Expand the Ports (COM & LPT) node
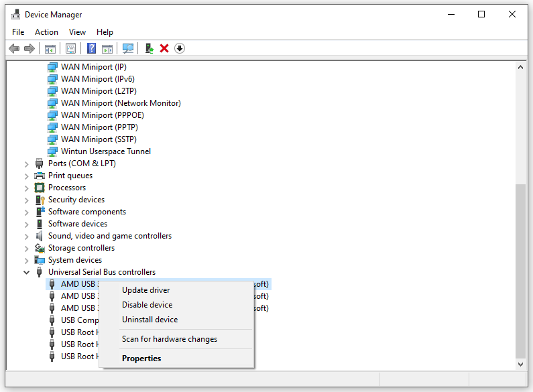This screenshot has width=533, height=392. (x=27, y=164)
